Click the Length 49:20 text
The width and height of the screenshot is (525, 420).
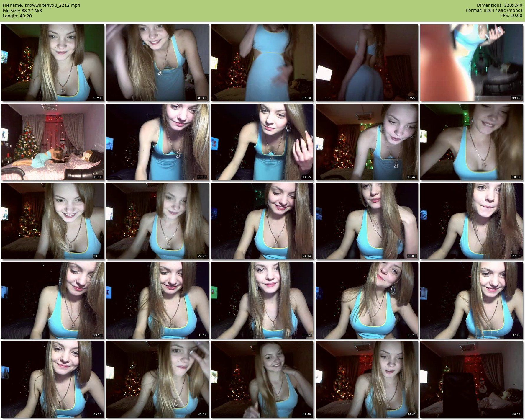17,16
